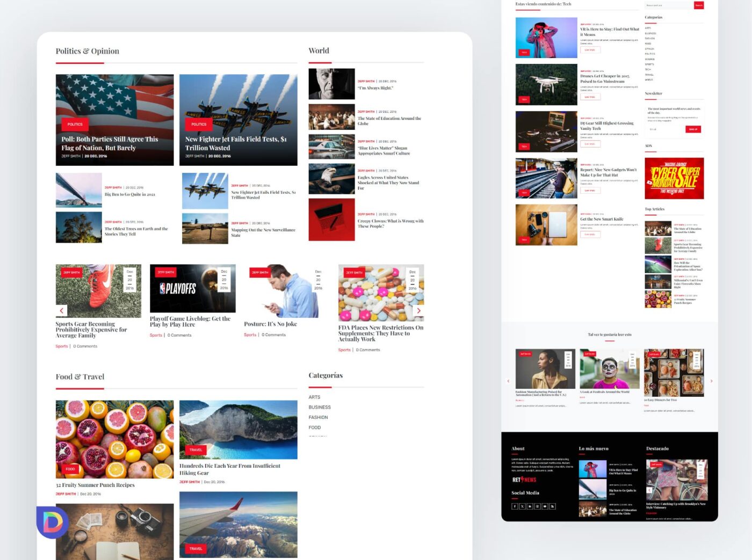Click the woman portrait card in suggestions carousel

point(545,369)
